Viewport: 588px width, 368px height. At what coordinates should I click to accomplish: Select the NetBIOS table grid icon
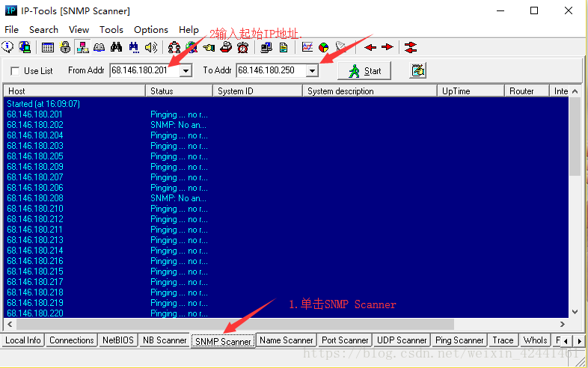pyautogui.click(x=48, y=47)
